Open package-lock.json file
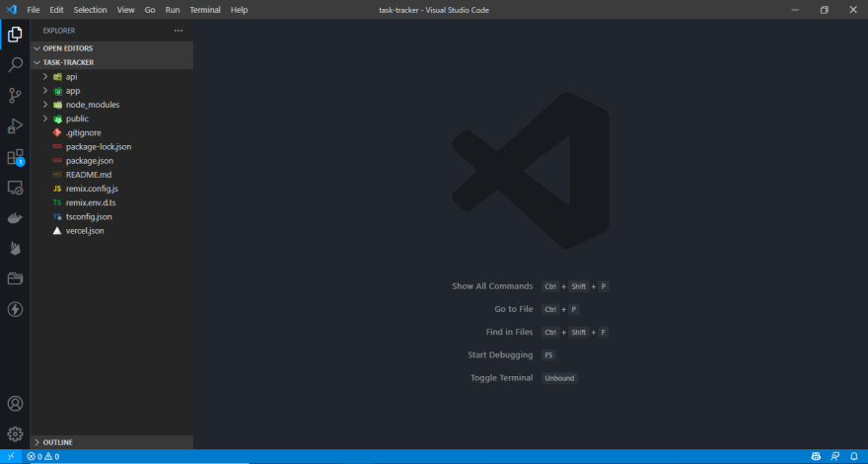 [111, 147]
